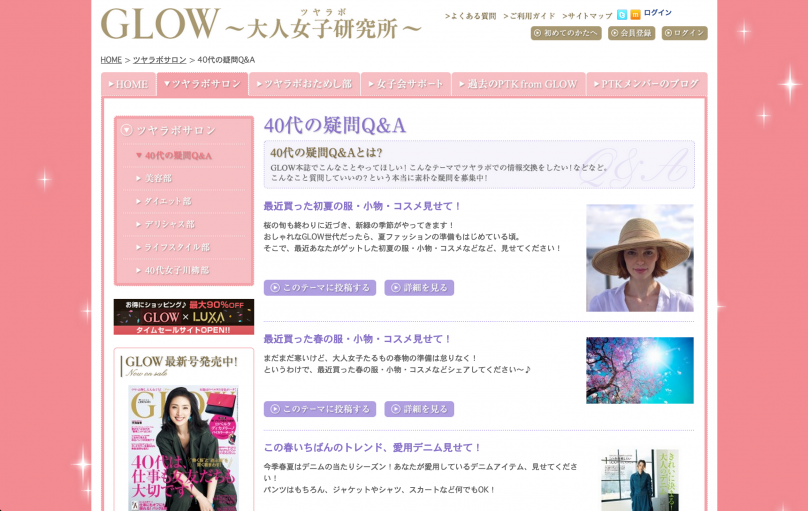Open the 女子会サポート tab
The height and width of the screenshot is (511, 808).
tap(406, 84)
